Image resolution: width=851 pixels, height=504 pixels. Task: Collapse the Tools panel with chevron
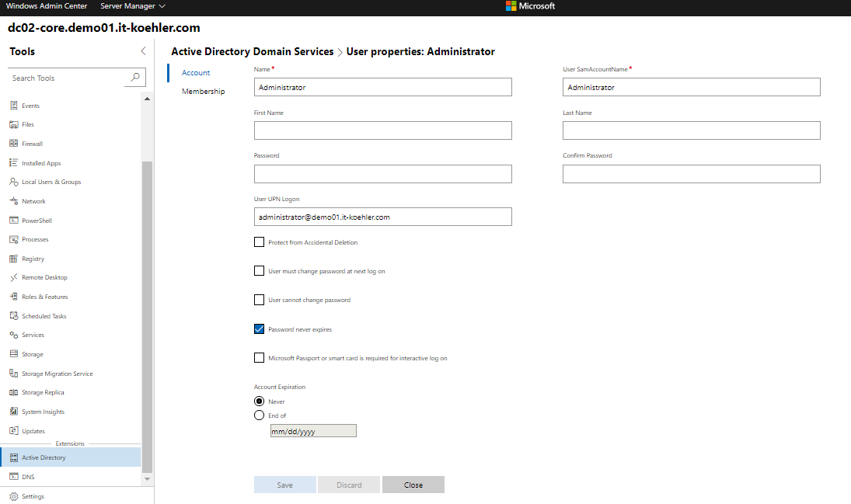point(143,51)
